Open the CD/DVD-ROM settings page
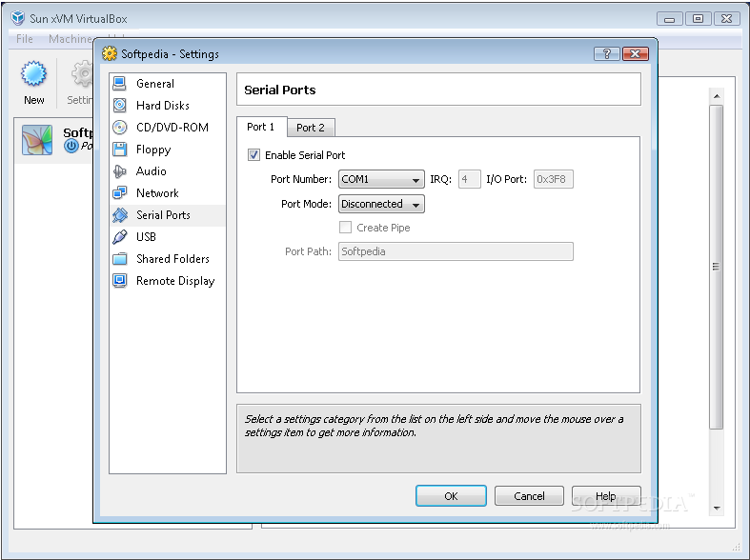Image resolution: width=750 pixels, height=560 pixels. tap(168, 127)
